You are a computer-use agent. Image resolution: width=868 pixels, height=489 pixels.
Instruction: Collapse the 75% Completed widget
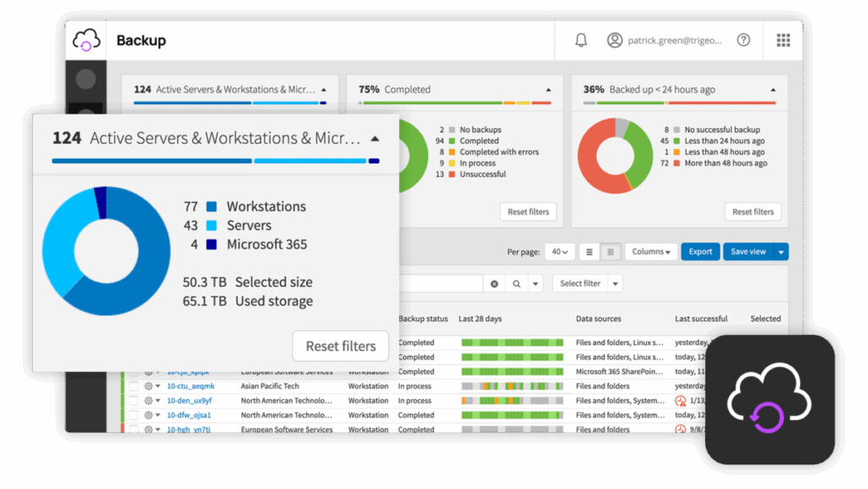[548, 90]
